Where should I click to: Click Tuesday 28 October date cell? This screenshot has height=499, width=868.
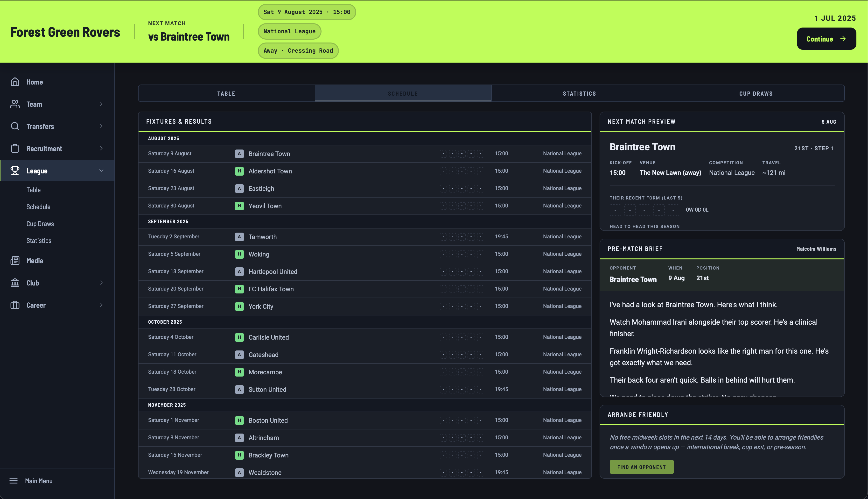pos(172,389)
